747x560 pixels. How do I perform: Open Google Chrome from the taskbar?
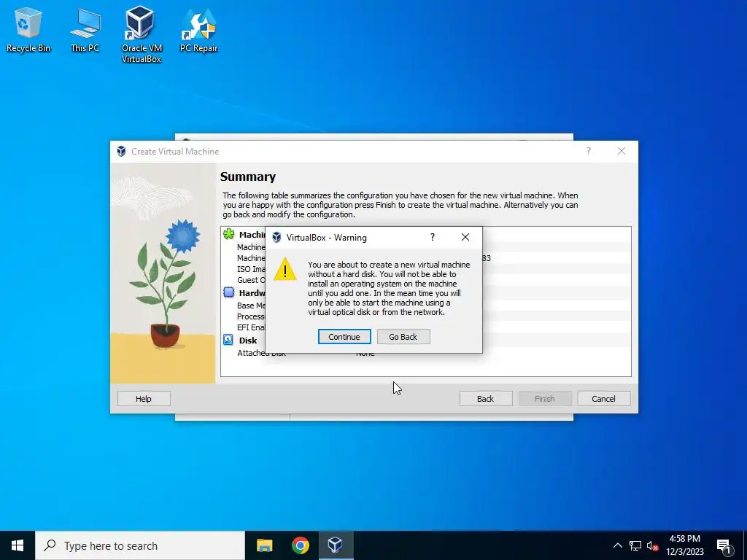pyautogui.click(x=300, y=545)
